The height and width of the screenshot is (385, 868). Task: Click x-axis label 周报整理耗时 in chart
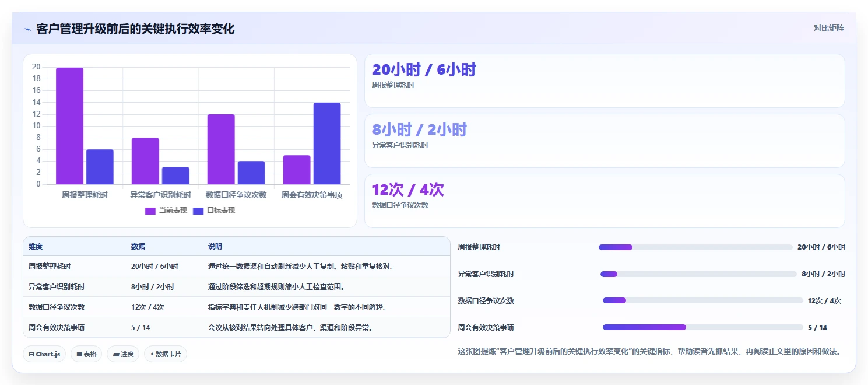tap(85, 195)
